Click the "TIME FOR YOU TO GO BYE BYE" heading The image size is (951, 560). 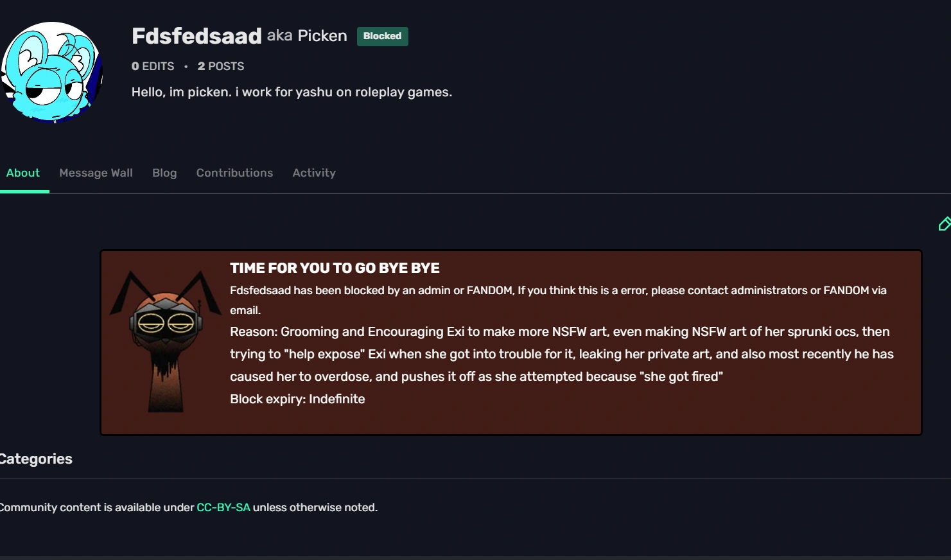pos(335,268)
